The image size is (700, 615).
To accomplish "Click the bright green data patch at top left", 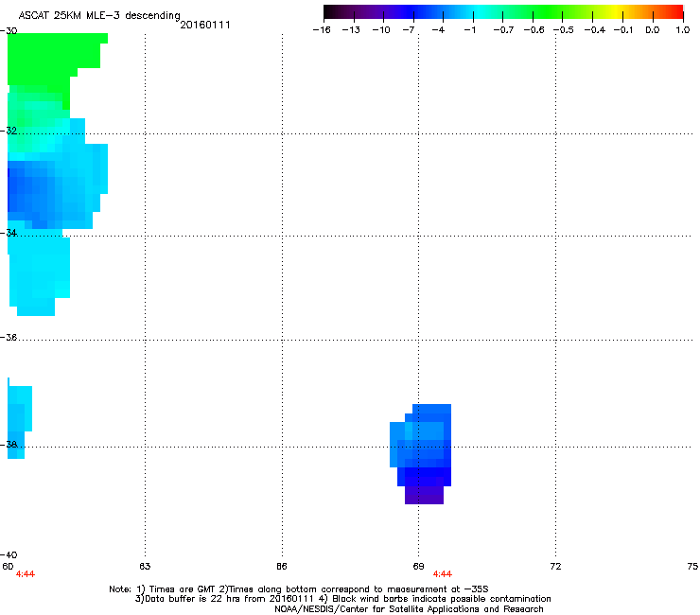I will pyautogui.click(x=49, y=61).
